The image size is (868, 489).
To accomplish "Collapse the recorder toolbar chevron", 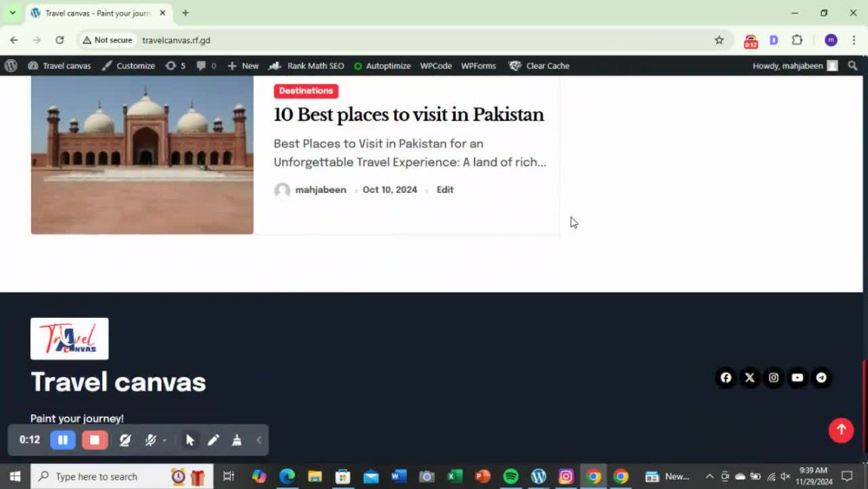I will 259,439.
